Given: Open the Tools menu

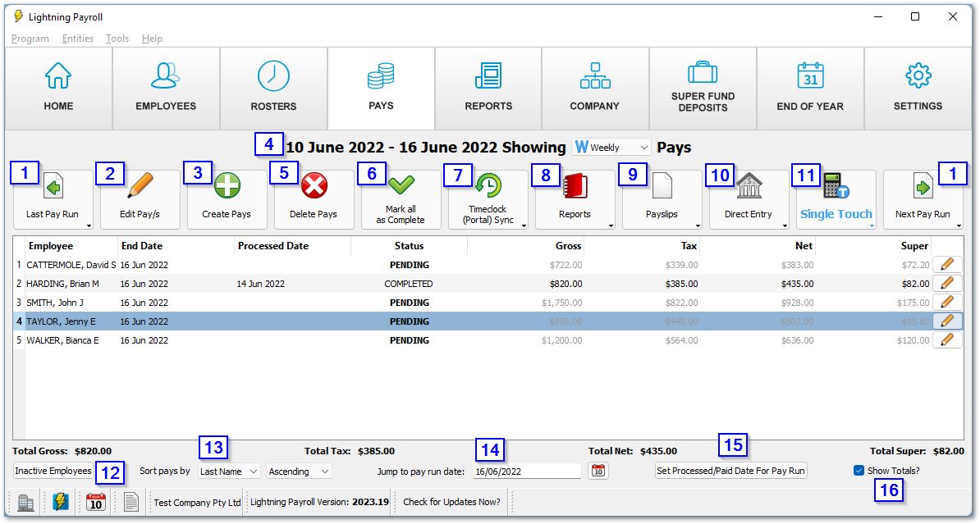Looking at the screenshot, I should 117,39.
